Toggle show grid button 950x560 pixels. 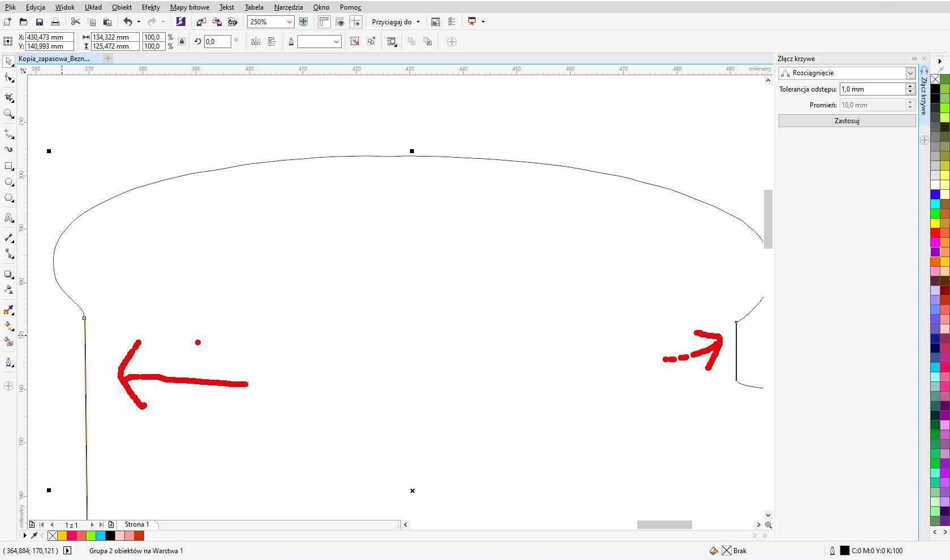click(x=340, y=22)
